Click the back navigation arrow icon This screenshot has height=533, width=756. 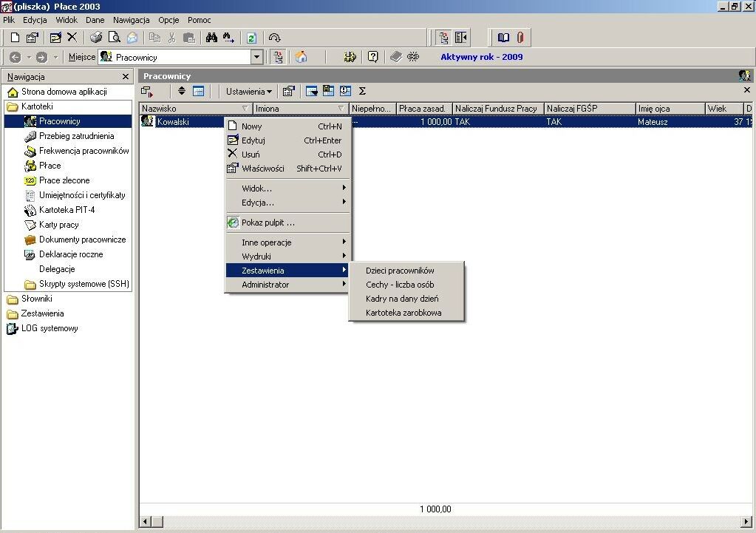click(x=15, y=57)
